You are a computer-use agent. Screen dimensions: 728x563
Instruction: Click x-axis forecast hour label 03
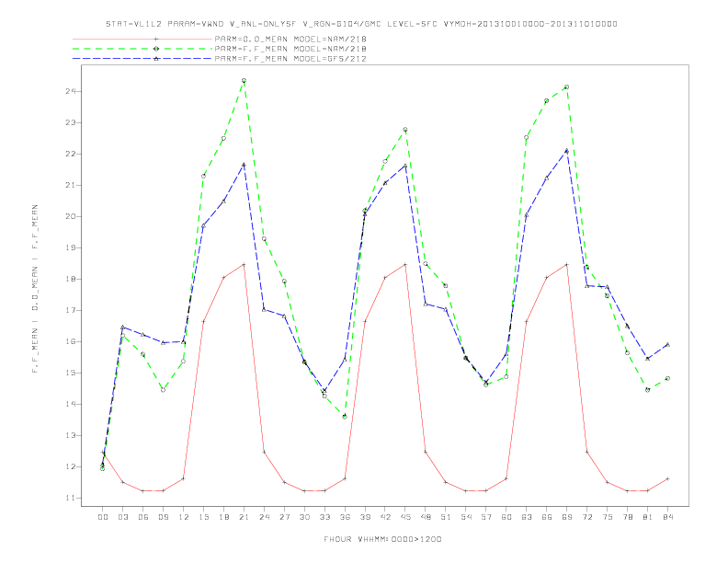pyautogui.click(x=122, y=517)
